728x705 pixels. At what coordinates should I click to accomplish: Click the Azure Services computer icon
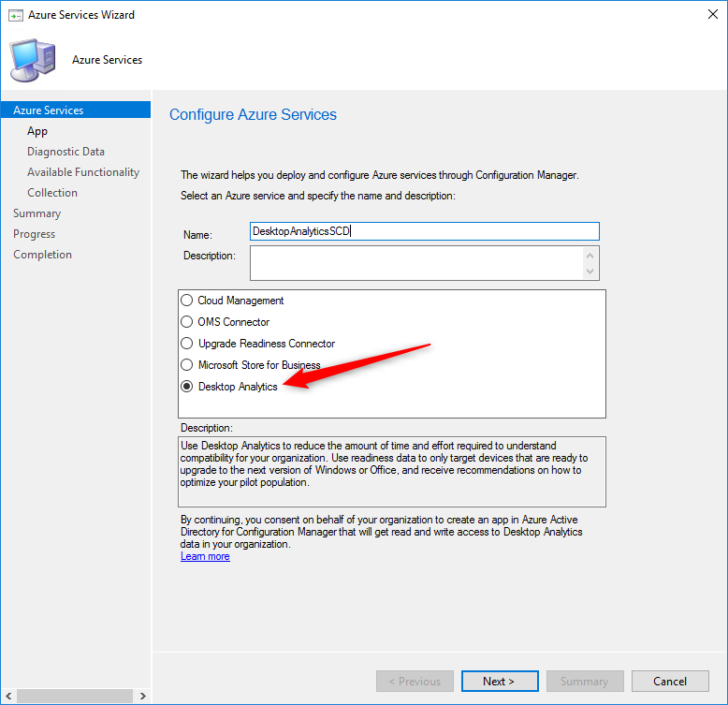[33, 60]
